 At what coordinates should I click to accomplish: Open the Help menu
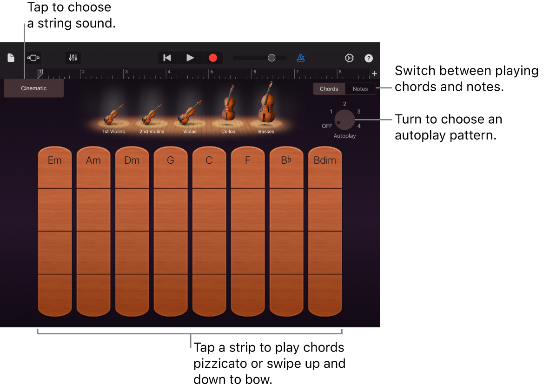tap(368, 58)
